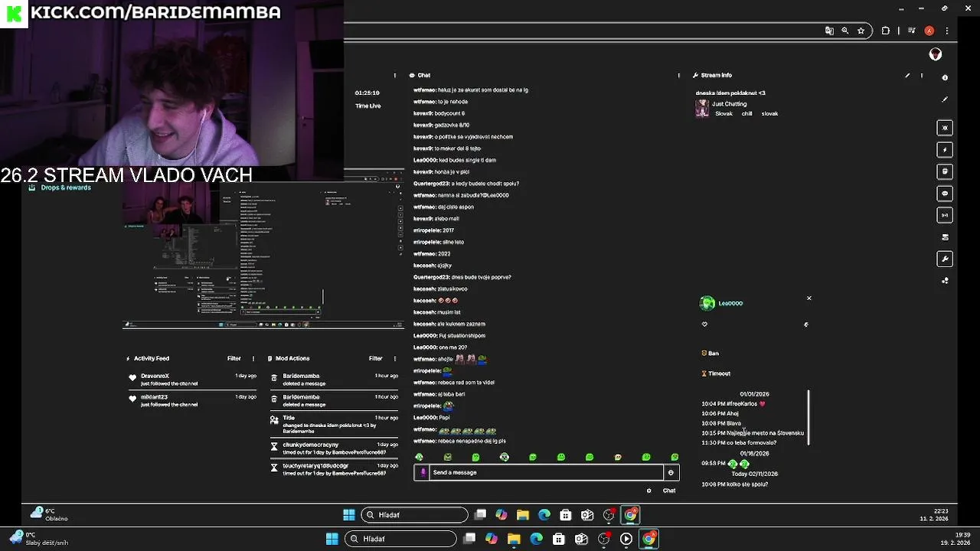The image size is (980, 551).
Task: Click the miklani23 follow entry in Activity Feed
Action: pos(192,400)
